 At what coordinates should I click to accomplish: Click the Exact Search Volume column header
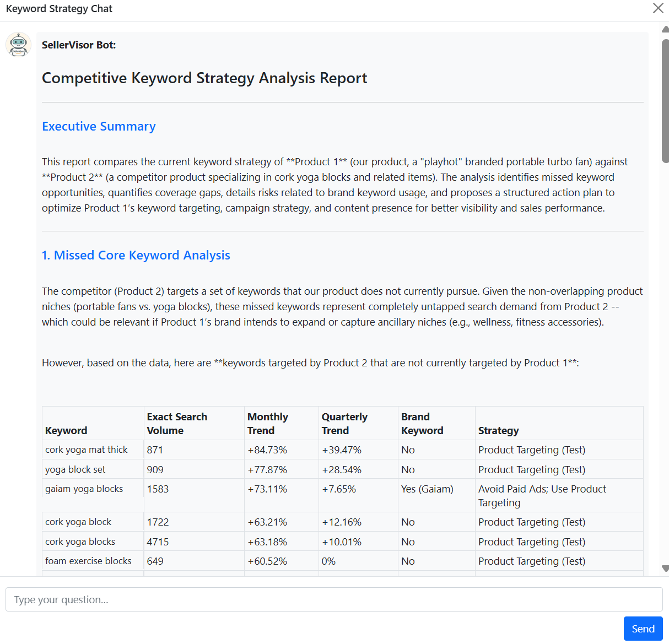coord(194,423)
